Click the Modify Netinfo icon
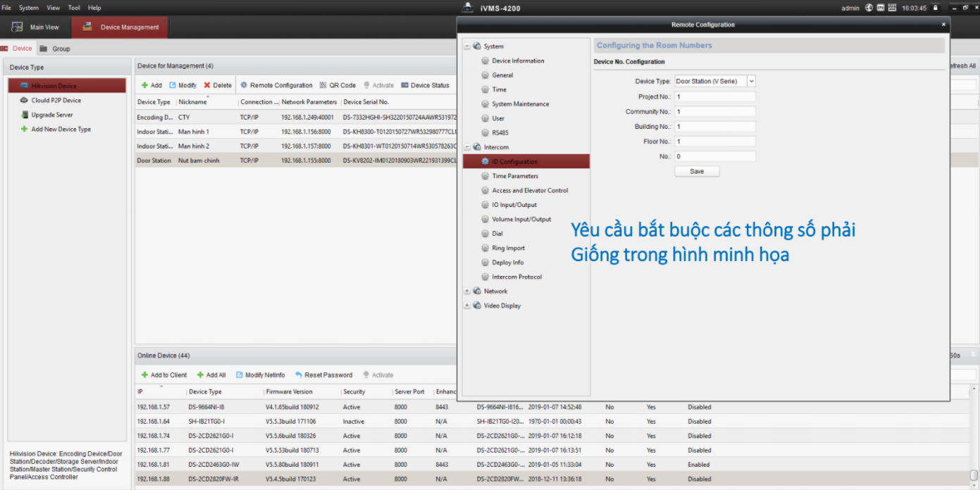 pyautogui.click(x=240, y=375)
